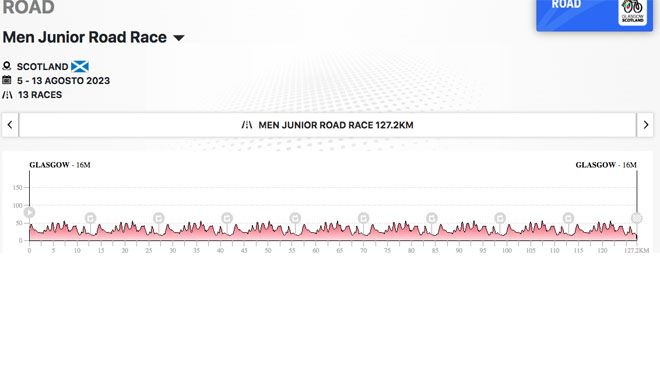This screenshot has height=370, width=660.
Task: Click the 127.2KM axis label
Action: [x=636, y=250]
